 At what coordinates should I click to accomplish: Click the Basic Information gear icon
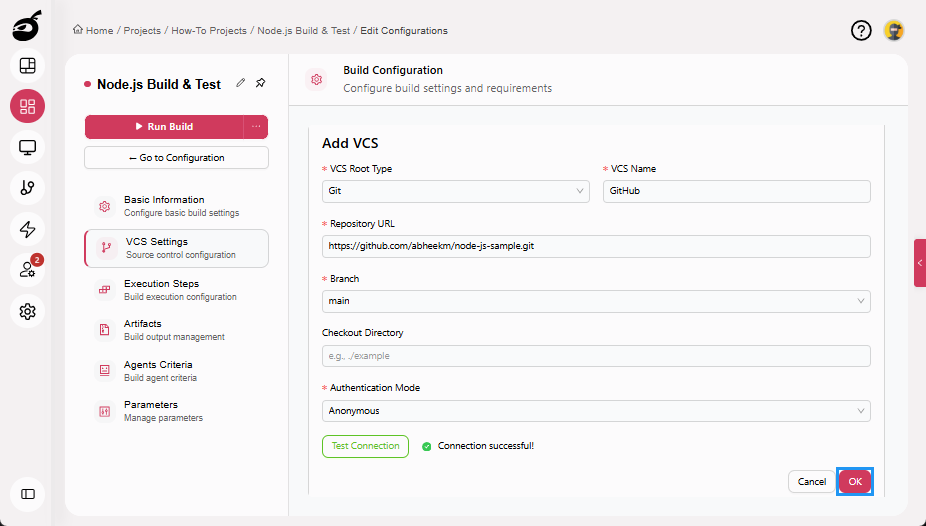pos(105,206)
